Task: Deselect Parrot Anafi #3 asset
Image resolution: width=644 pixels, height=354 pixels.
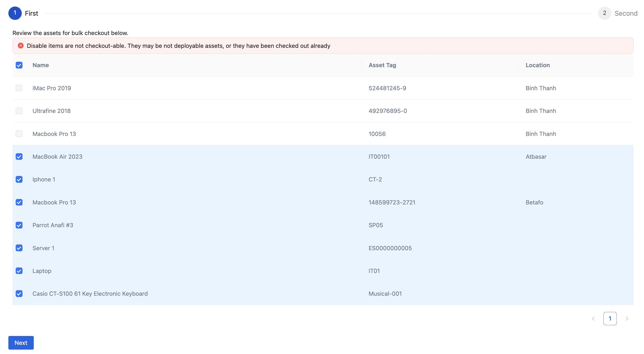Action: pyautogui.click(x=19, y=225)
